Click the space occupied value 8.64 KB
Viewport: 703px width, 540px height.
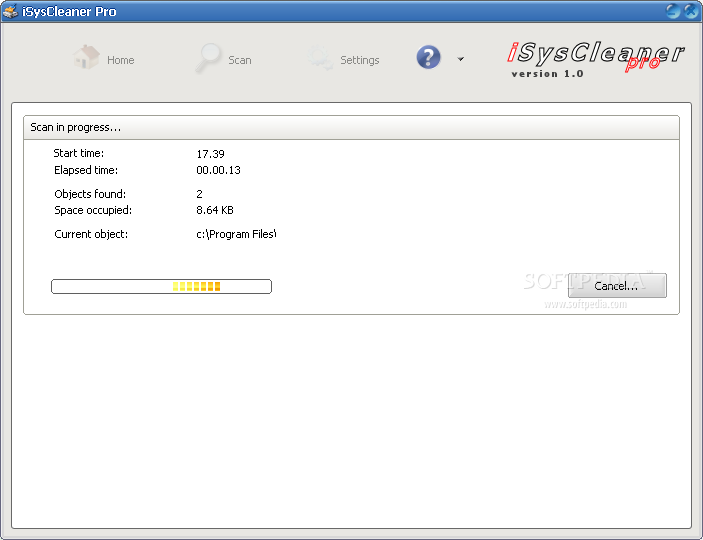click(215, 210)
